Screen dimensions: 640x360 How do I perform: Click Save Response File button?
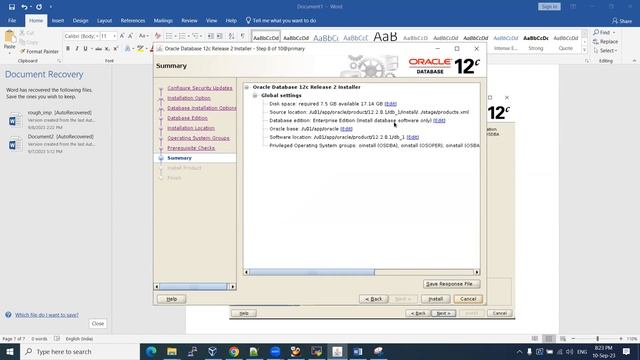[x=451, y=284]
